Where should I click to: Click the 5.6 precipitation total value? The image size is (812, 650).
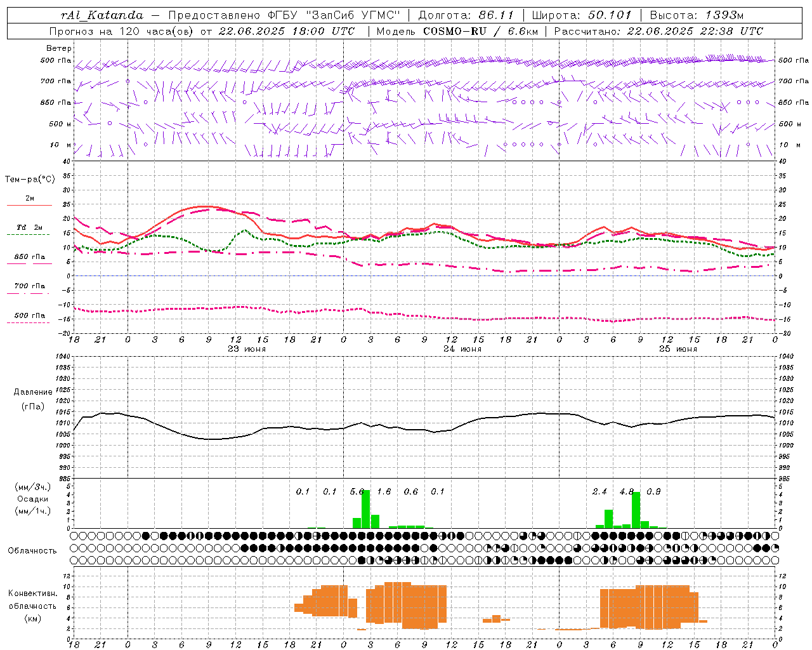click(357, 492)
